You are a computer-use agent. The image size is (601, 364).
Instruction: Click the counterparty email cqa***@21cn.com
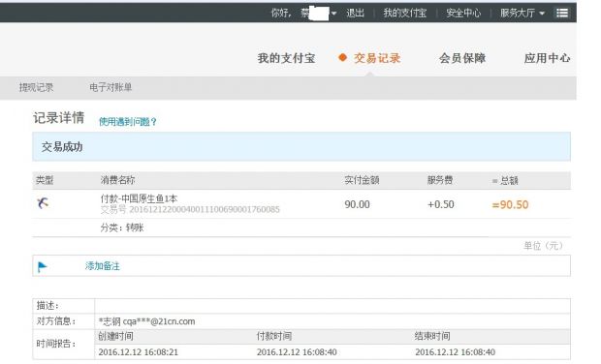[159, 321]
